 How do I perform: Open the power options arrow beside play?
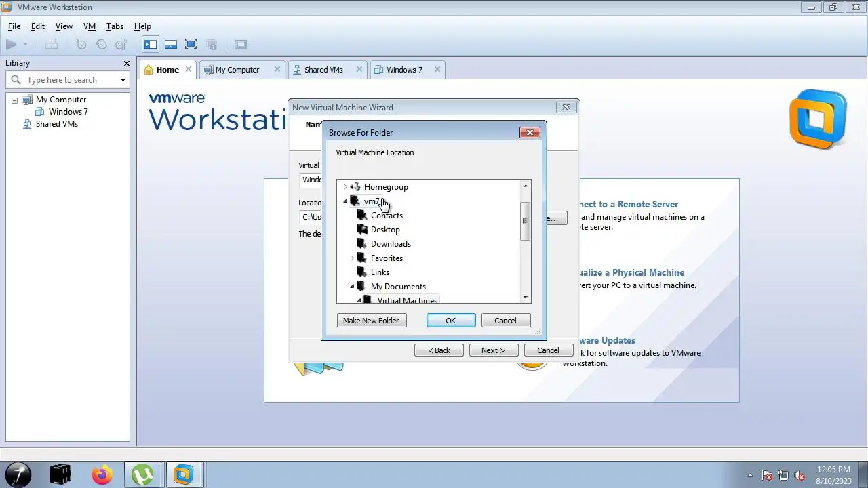[x=26, y=45]
